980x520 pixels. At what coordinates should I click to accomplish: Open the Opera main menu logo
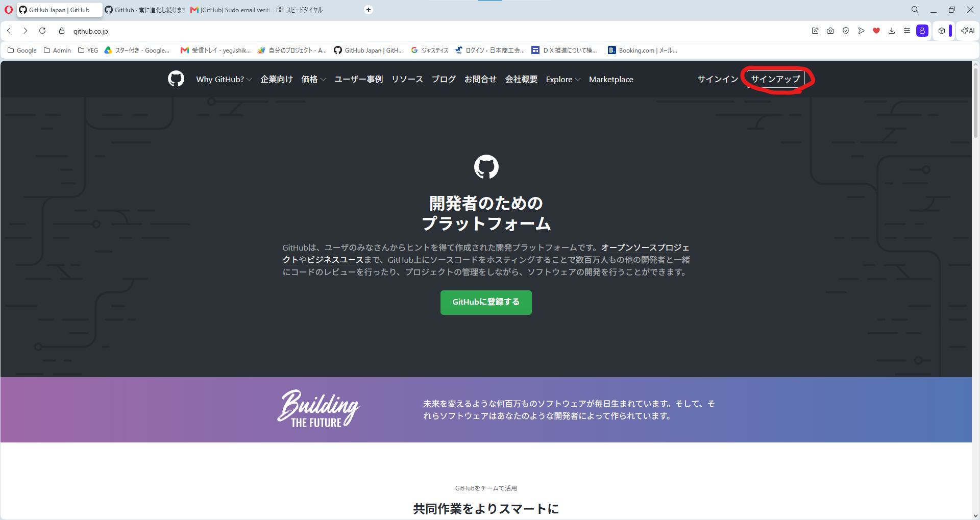(8, 10)
